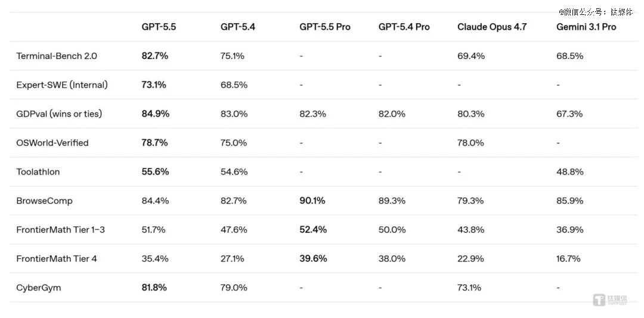This screenshot has height=318, width=644.
Task: Click the 39.6% FrontierMath Tier 4 score
Action: pyautogui.click(x=313, y=258)
